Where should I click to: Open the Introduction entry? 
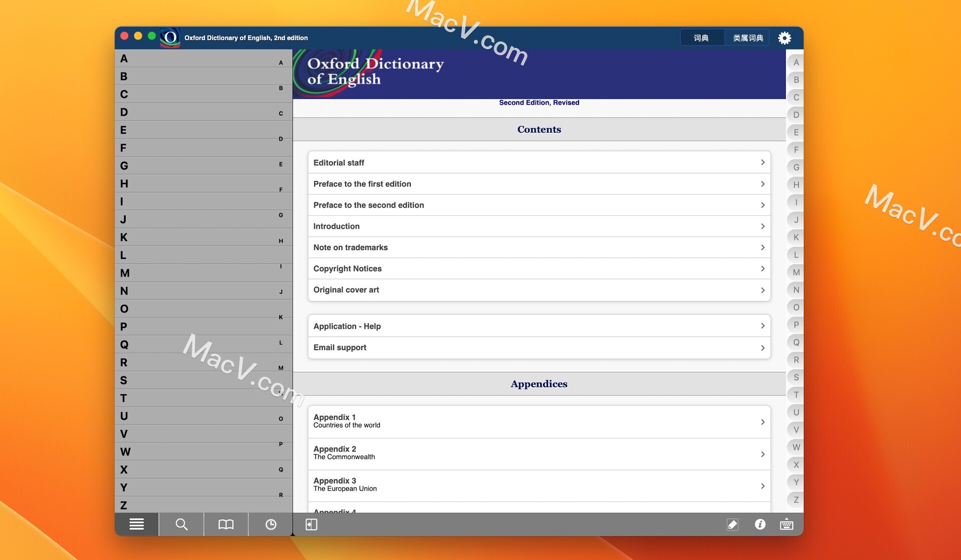click(539, 226)
